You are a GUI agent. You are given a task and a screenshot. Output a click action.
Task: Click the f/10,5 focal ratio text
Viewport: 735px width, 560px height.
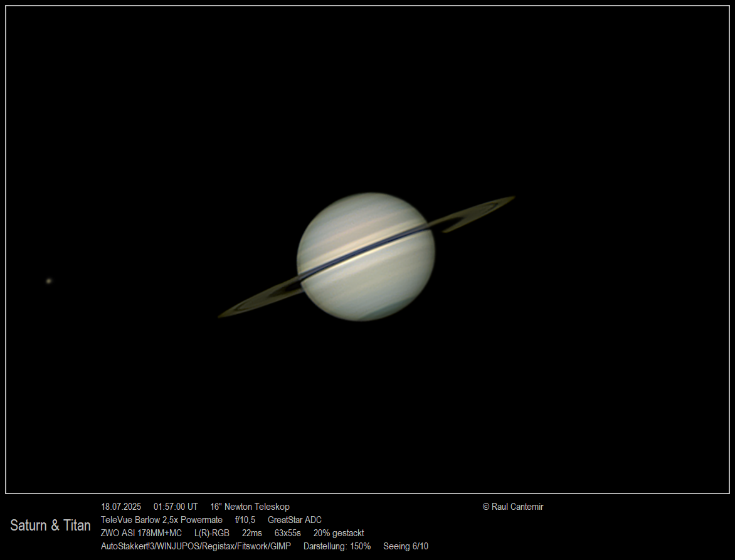point(245,520)
